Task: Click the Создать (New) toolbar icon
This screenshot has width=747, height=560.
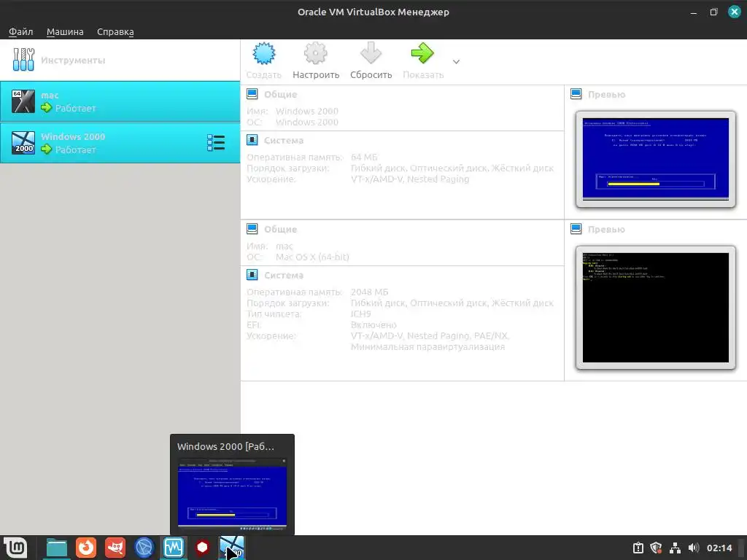Action: 263,53
